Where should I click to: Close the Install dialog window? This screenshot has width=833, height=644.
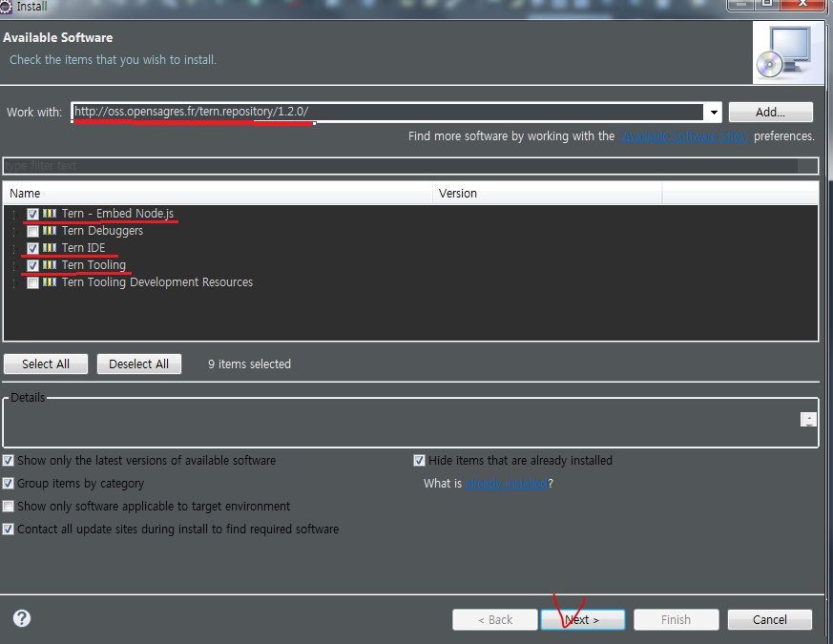click(x=802, y=5)
